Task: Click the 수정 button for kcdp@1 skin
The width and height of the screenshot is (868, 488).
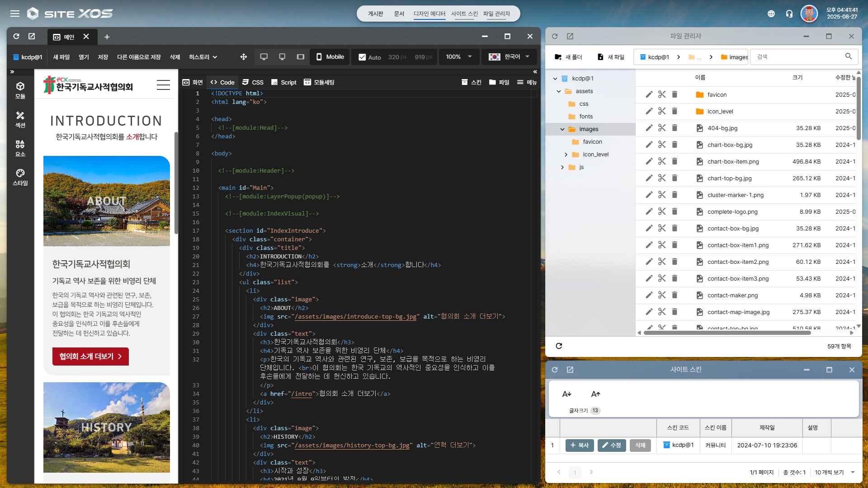Action: pyautogui.click(x=612, y=446)
